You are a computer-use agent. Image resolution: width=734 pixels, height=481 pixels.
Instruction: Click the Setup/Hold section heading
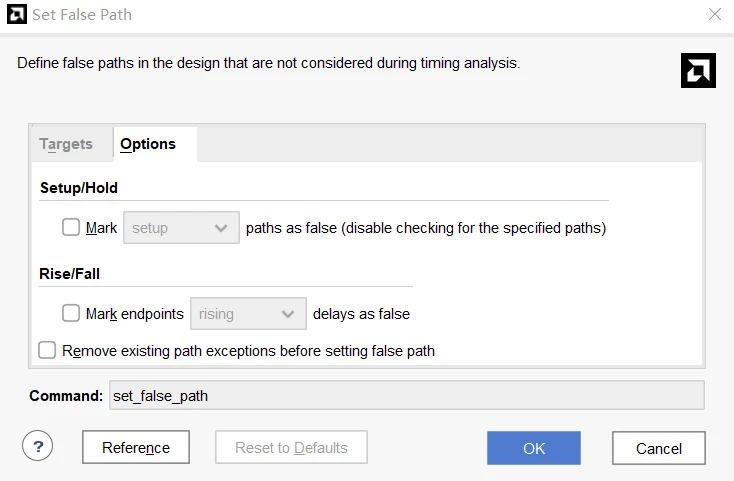pyautogui.click(x=80, y=188)
